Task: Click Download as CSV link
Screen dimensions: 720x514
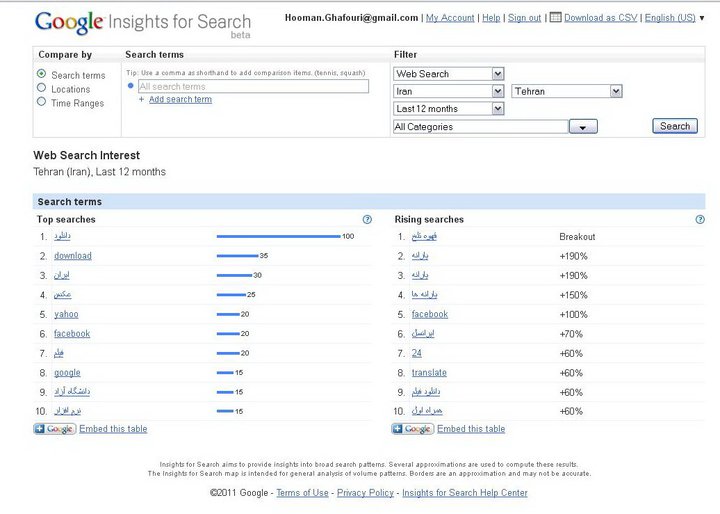Action: [601, 18]
